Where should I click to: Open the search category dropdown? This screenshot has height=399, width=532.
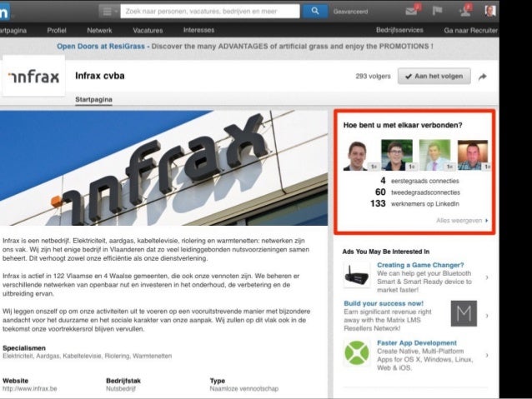pos(108,11)
